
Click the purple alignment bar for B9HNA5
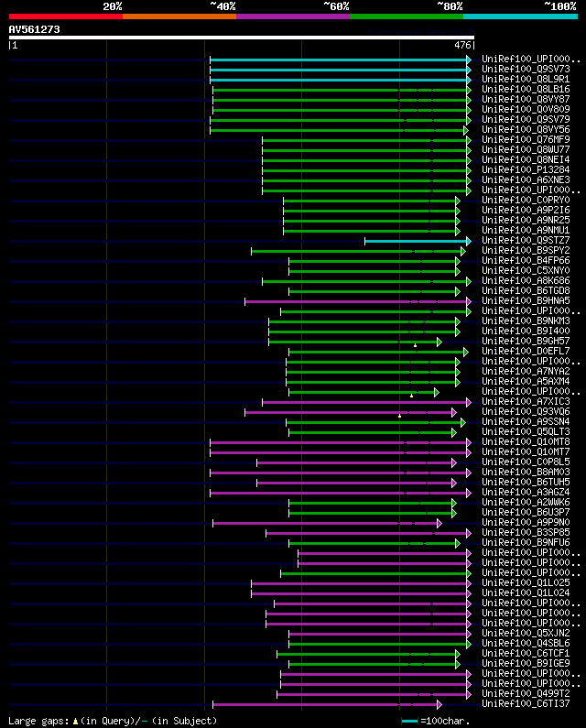(x=358, y=302)
